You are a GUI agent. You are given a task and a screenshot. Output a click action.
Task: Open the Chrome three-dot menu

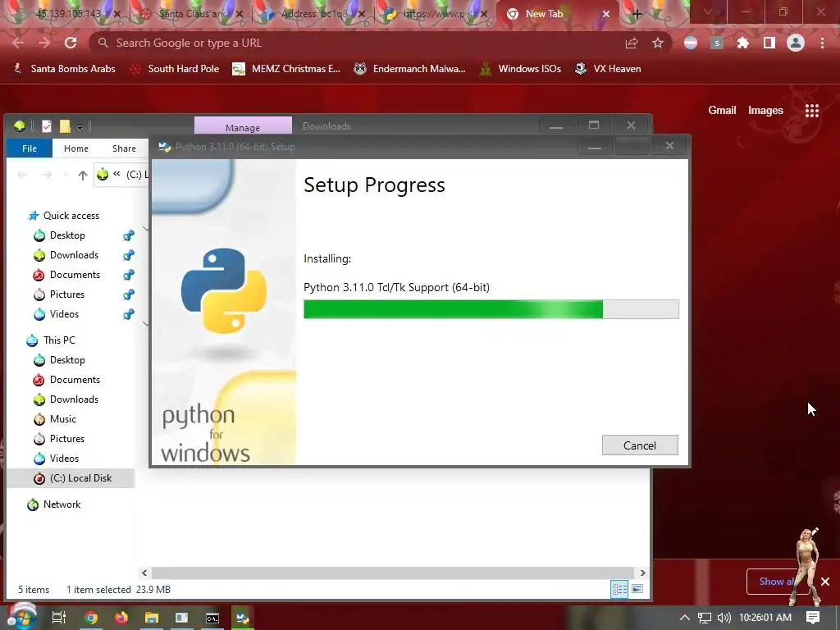[x=822, y=43]
